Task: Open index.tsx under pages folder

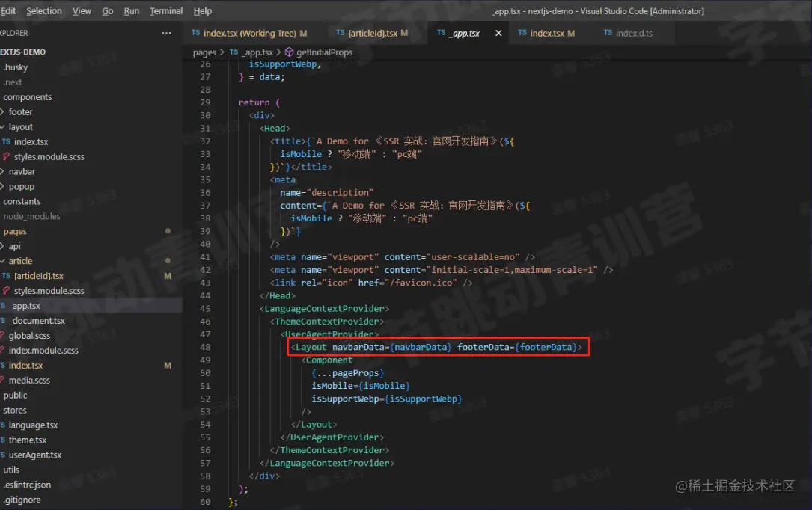Action: point(26,366)
